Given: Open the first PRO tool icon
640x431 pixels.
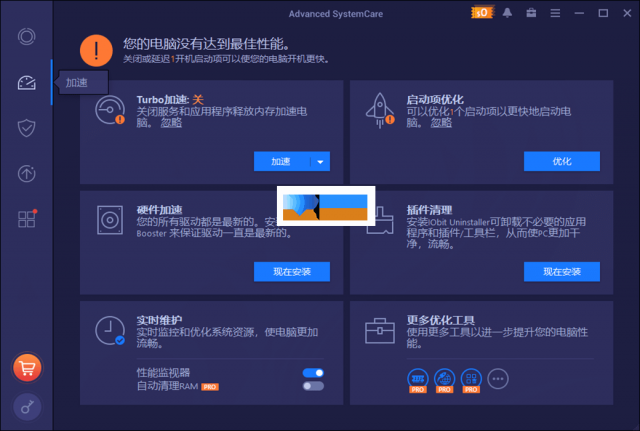Looking at the screenshot, I should pos(418,380).
